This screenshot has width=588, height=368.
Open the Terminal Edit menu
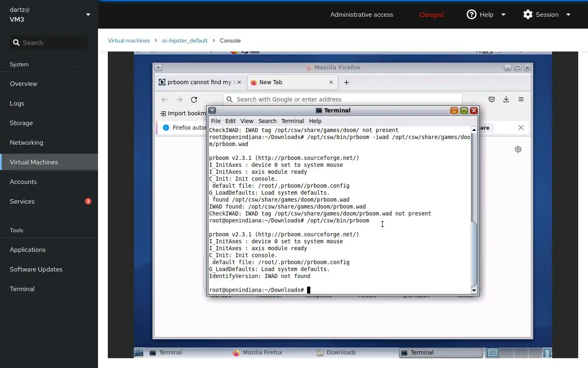[230, 121]
